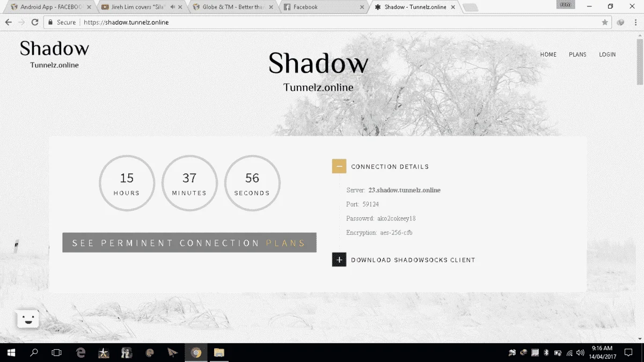Click See Perminent Connection Plans button

tap(189, 242)
